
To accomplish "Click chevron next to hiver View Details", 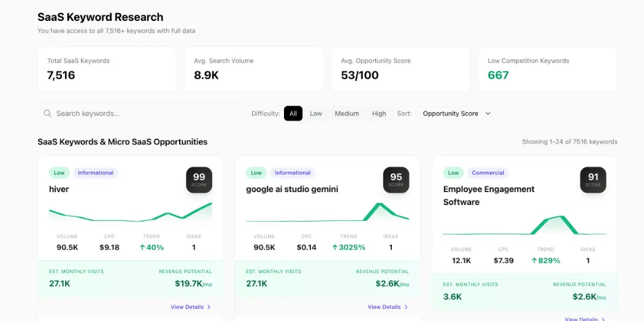I will point(209,307).
